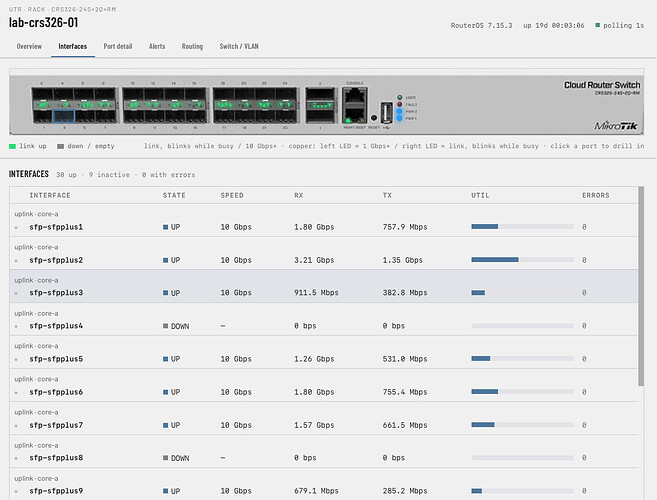657x500 pixels.
Task: Select SFP+ port 4 on the switch faceplate
Action: [x=64, y=93]
